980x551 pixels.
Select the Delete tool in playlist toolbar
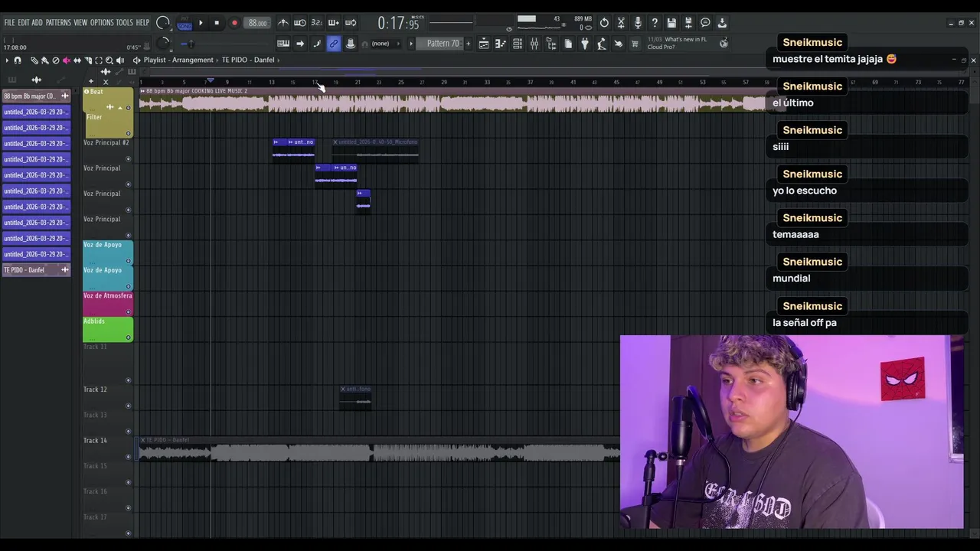[x=56, y=60]
